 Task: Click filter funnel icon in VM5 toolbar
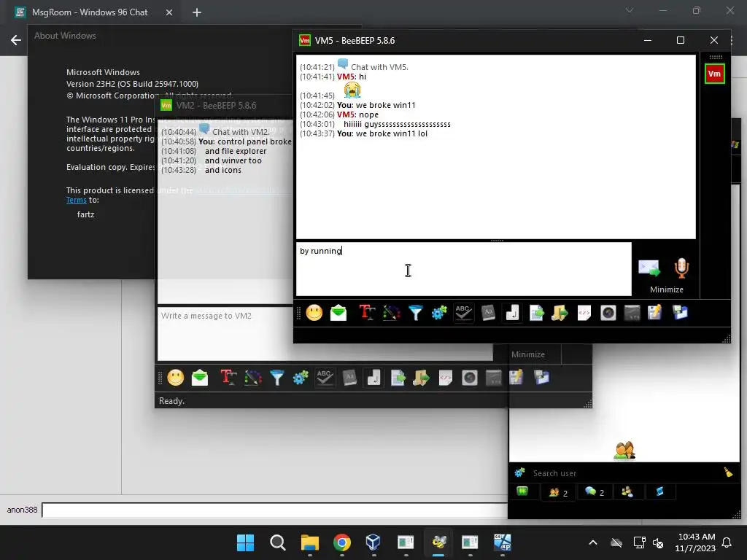(x=415, y=313)
